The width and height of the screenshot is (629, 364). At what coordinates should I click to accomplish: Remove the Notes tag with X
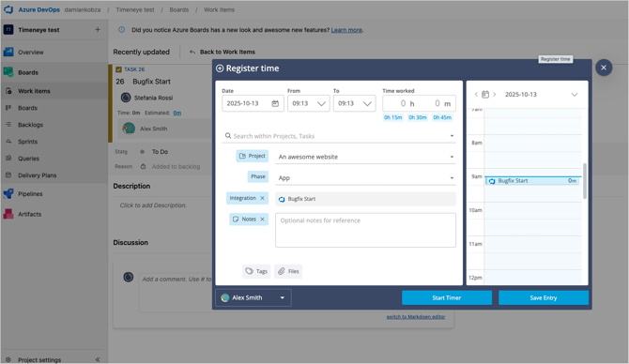point(262,220)
